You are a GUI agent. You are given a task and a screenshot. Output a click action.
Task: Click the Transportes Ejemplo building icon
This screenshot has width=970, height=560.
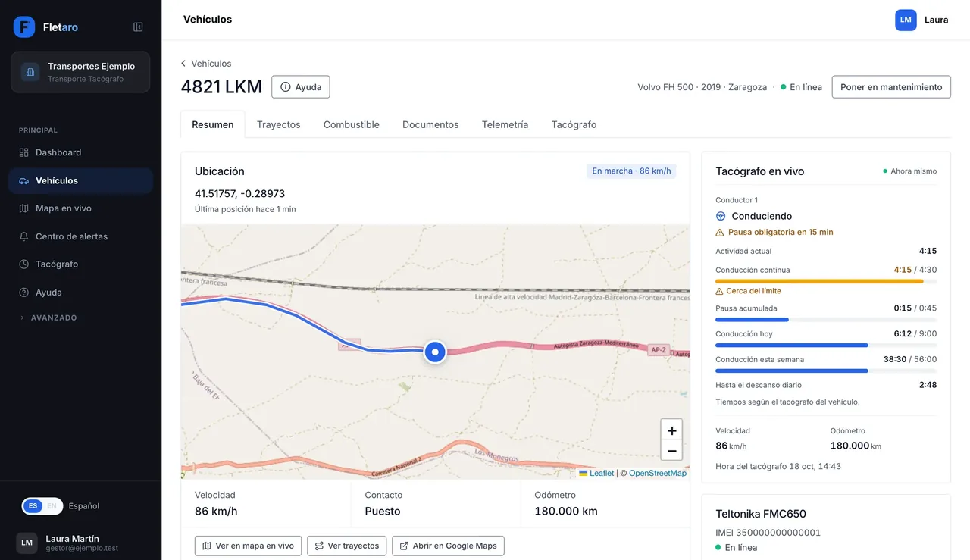(x=30, y=72)
